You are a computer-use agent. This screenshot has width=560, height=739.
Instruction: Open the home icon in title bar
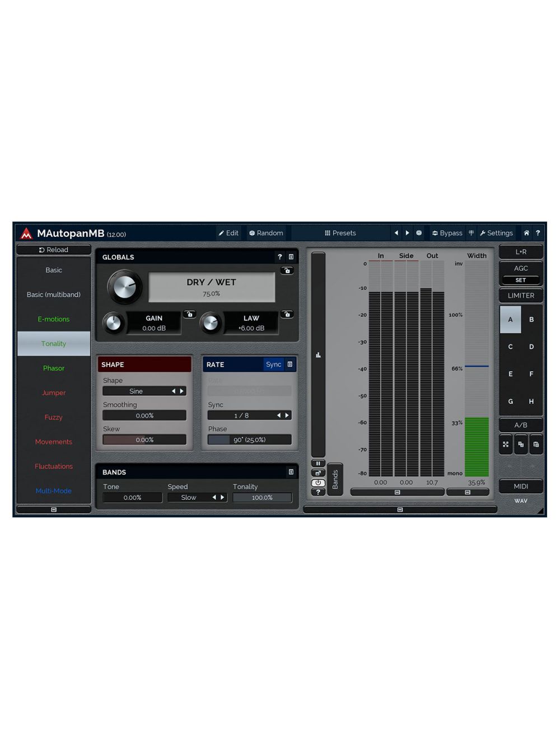(x=526, y=233)
